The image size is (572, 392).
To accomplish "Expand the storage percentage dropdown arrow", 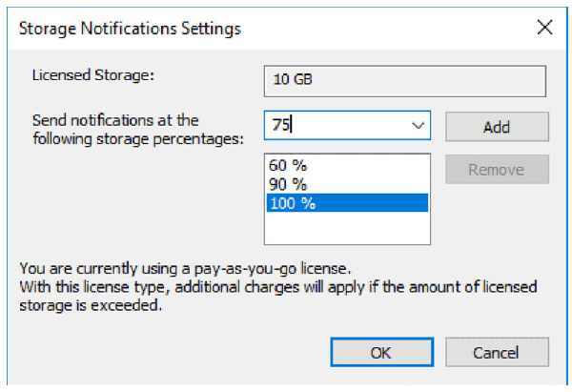I will point(417,126).
